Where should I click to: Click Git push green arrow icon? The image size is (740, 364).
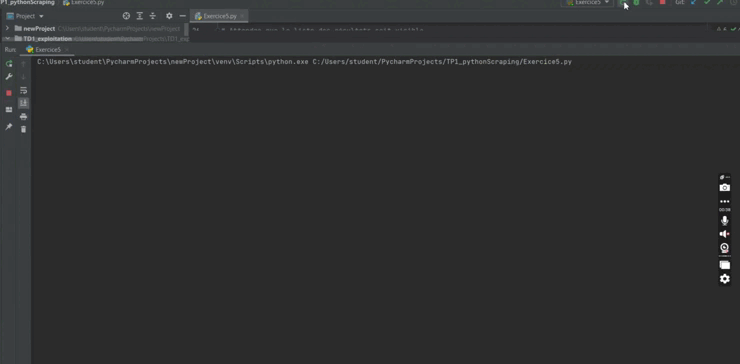coord(720,2)
